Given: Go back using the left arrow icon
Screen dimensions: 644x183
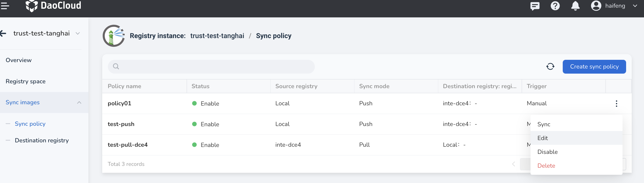Looking at the screenshot, I should (3, 33).
